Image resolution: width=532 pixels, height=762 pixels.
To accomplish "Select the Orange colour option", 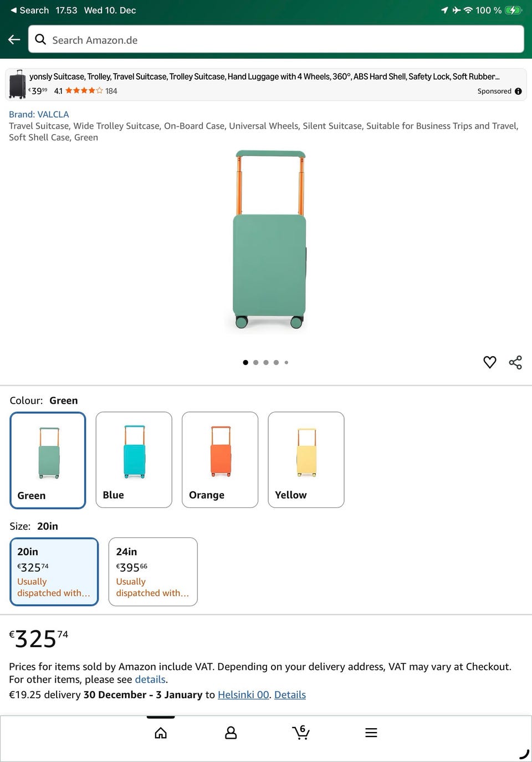I will 220,460.
